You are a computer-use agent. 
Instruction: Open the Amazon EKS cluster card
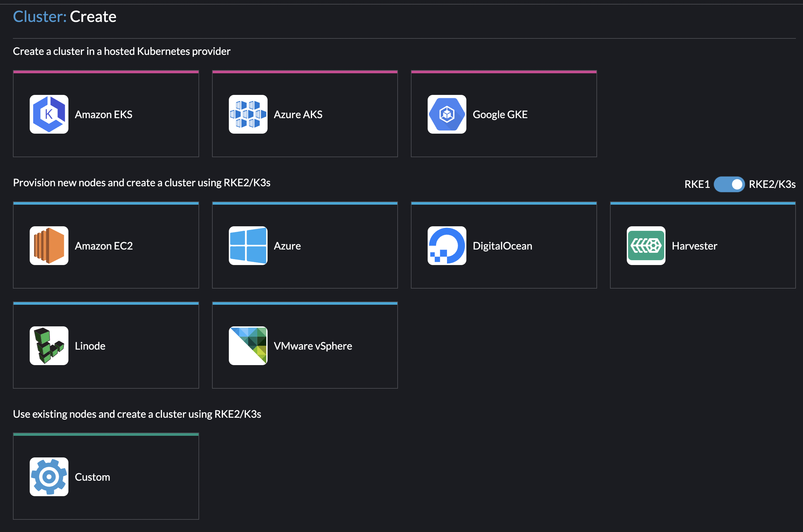106,114
